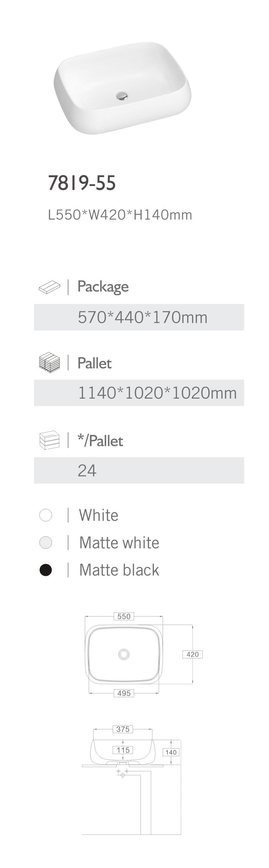This screenshot has height=868, width=269.
Task: Click the 24 units per pallet field
Action: tap(139, 470)
